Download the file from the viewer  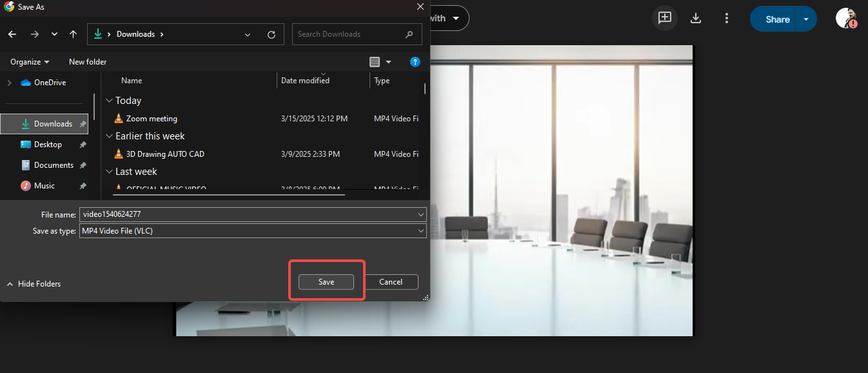[x=696, y=18]
